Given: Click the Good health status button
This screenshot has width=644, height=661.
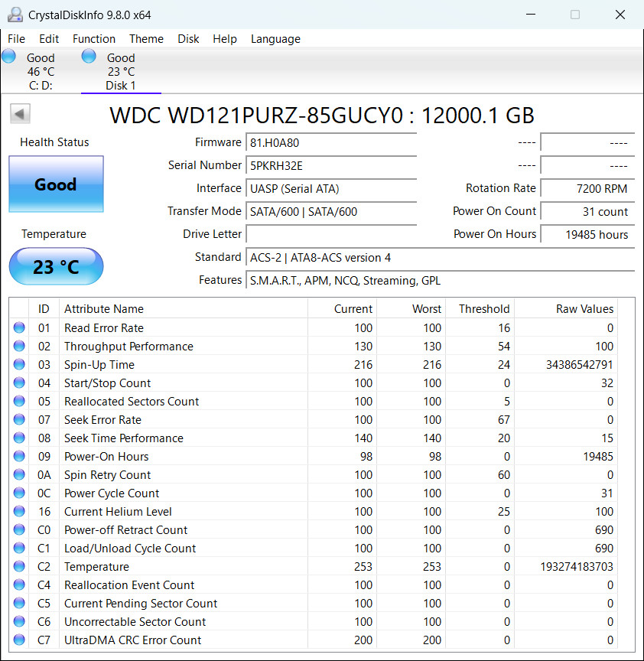Looking at the screenshot, I should [56, 184].
